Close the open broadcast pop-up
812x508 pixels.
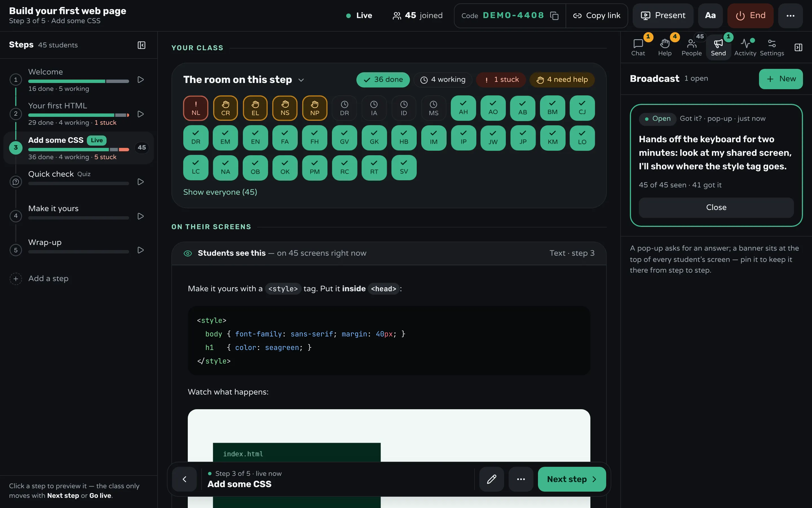pos(716,208)
